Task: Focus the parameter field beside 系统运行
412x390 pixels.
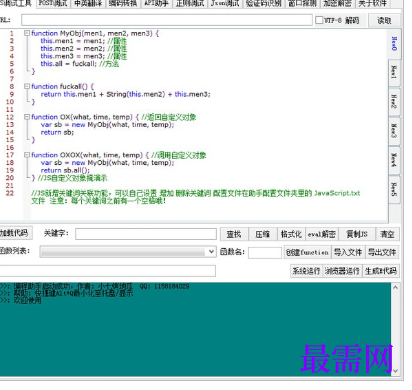Action: click(107, 271)
